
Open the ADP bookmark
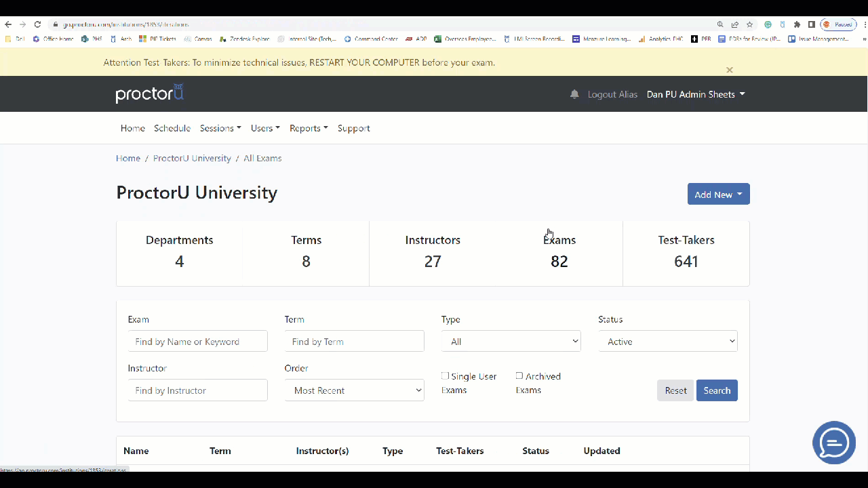tap(416, 39)
